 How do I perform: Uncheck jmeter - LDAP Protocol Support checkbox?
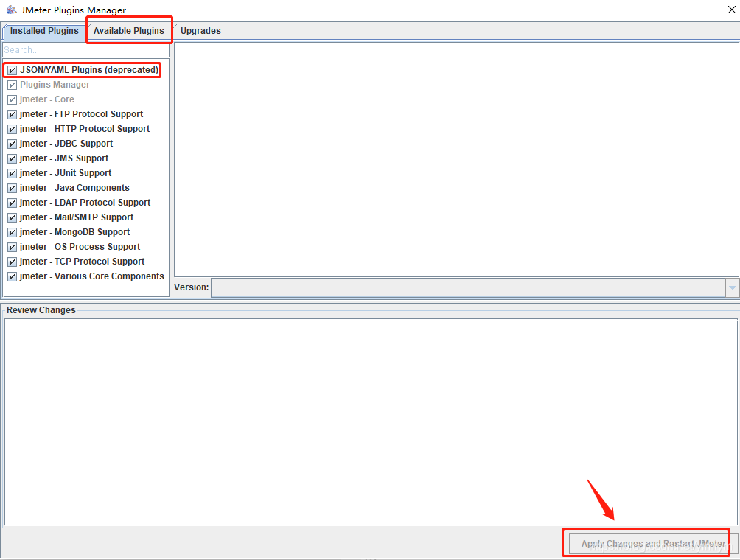[x=13, y=203]
